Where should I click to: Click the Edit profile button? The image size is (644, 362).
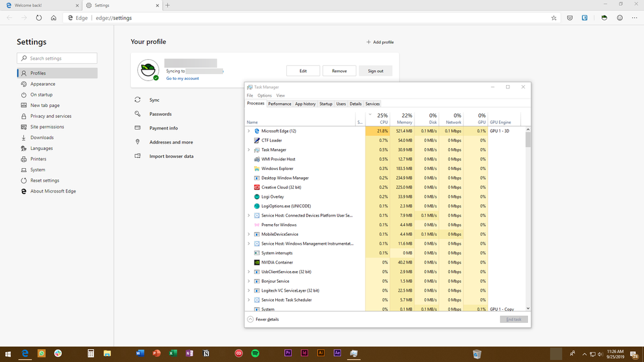303,71
